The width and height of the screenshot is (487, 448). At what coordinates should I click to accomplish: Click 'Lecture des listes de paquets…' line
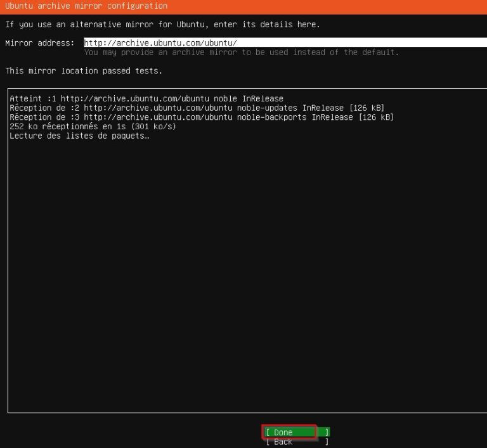click(x=79, y=136)
